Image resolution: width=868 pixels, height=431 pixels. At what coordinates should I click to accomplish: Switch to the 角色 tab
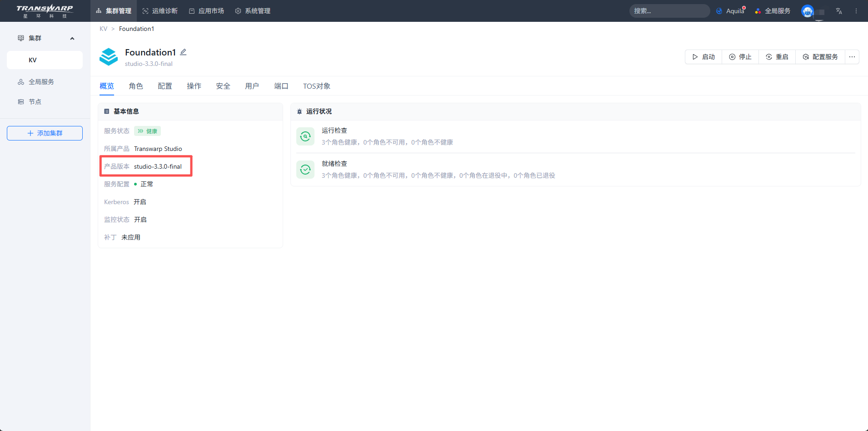pos(136,86)
